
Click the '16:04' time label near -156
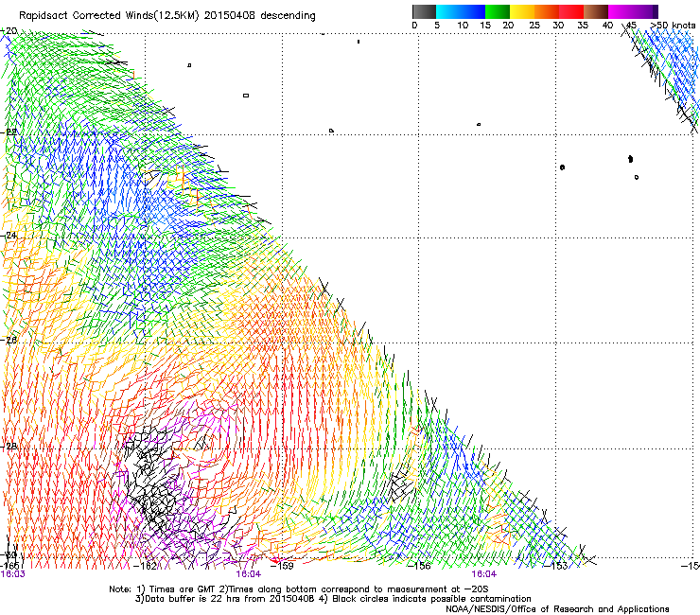484,574
